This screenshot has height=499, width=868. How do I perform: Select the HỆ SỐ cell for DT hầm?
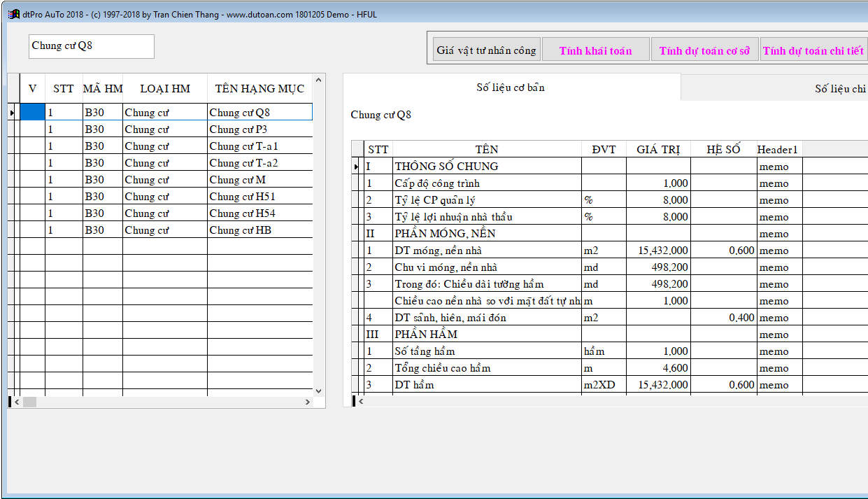723,385
